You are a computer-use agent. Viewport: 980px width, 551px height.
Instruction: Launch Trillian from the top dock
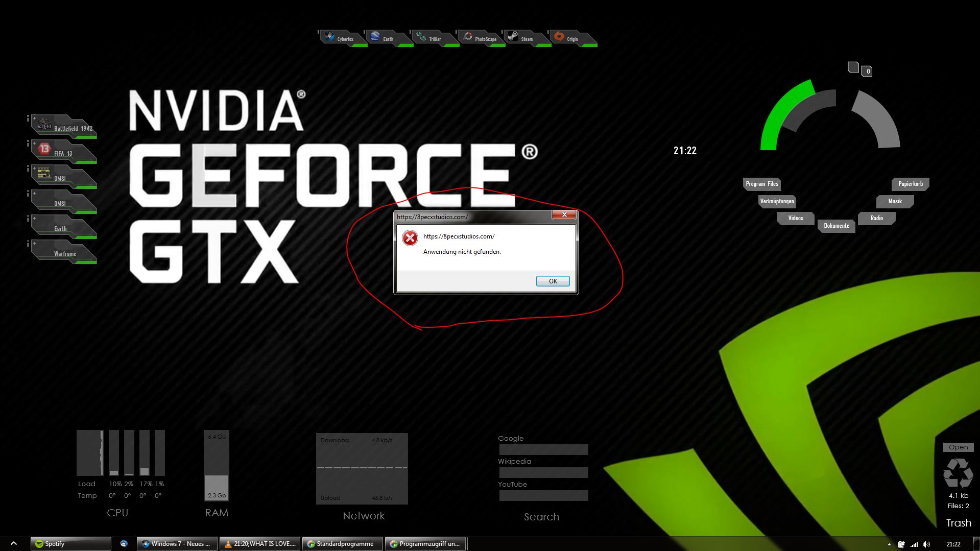tap(435, 38)
